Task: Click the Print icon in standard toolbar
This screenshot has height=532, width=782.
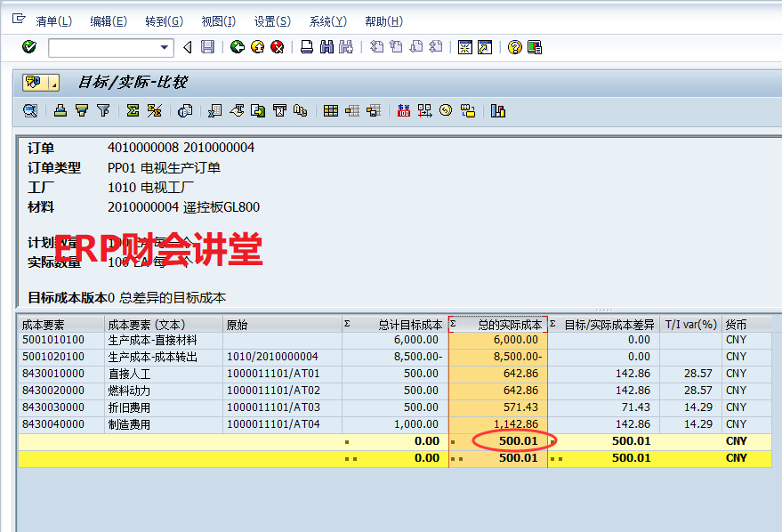Action: (x=307, y=47)
